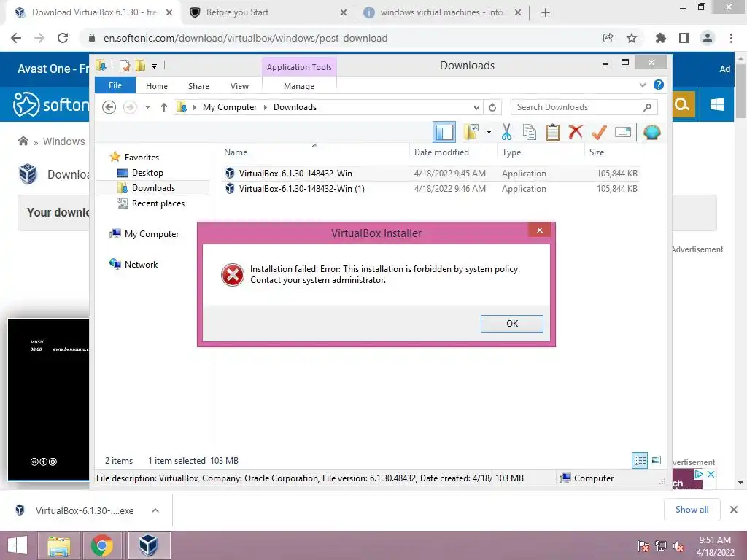Expand the address bar history dropdown
Screen dimensions: 747x560
click(x=476, y=107)
